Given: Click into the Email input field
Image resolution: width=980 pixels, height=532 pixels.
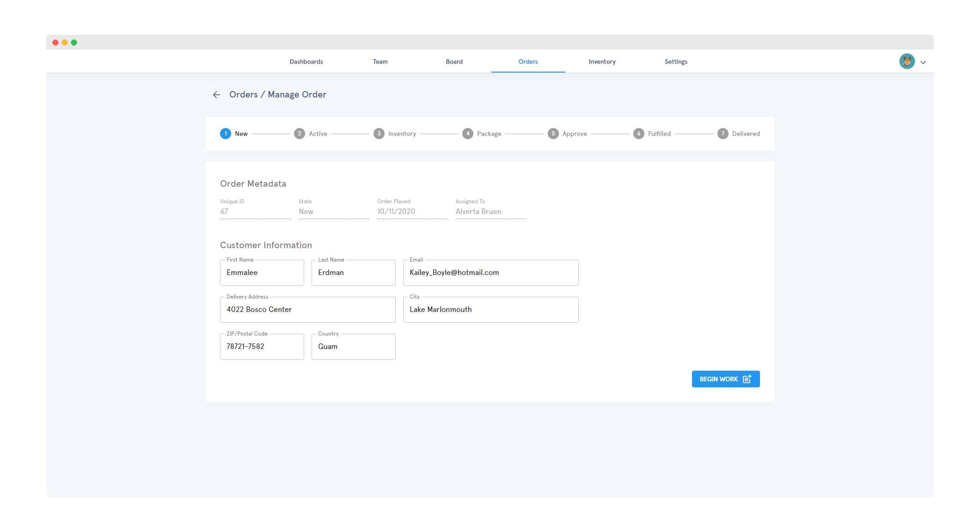Looking at the screenshot, I should [x=490, y=273].
